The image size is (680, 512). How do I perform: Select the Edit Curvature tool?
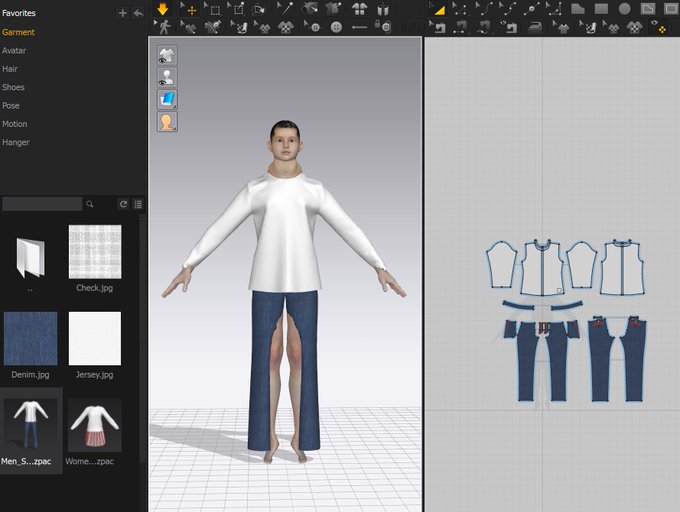point(484,9)
